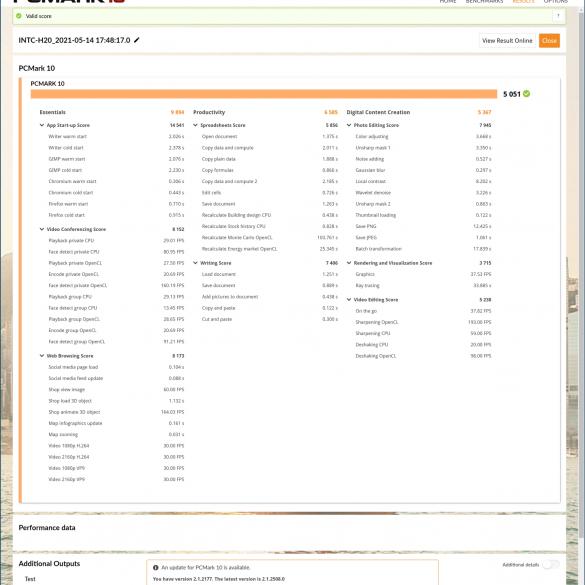Viewport: 585px width, 585px height.
Task: Click the pencil edit icon next to result name
Action: (137, 40)
